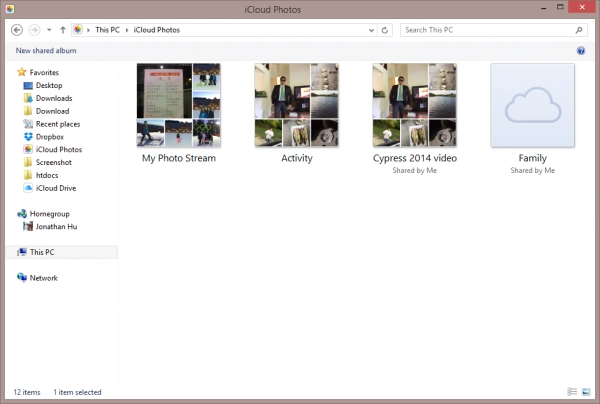The image size is (600, 404).
Task: Open the Help question mark button
Action: 581,50
